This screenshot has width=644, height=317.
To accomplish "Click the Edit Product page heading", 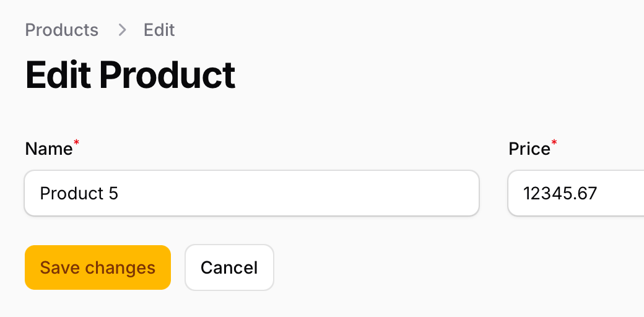I will (130, 75).
